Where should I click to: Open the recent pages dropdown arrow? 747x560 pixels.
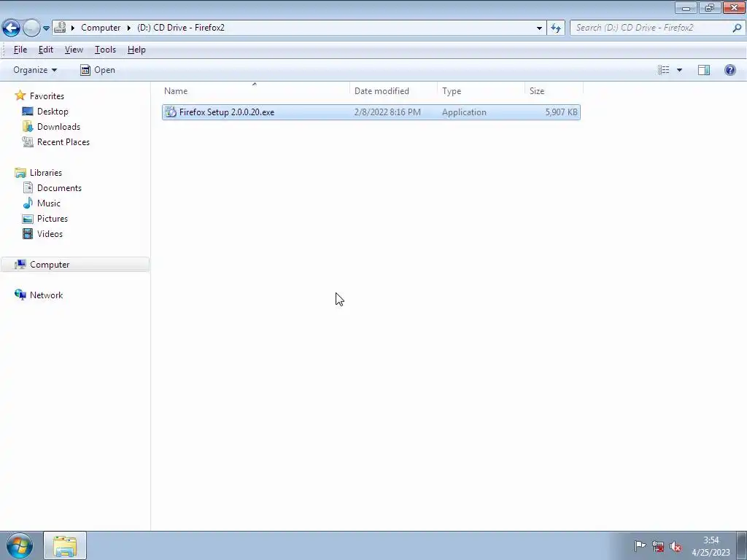click(x=46, y=28)
